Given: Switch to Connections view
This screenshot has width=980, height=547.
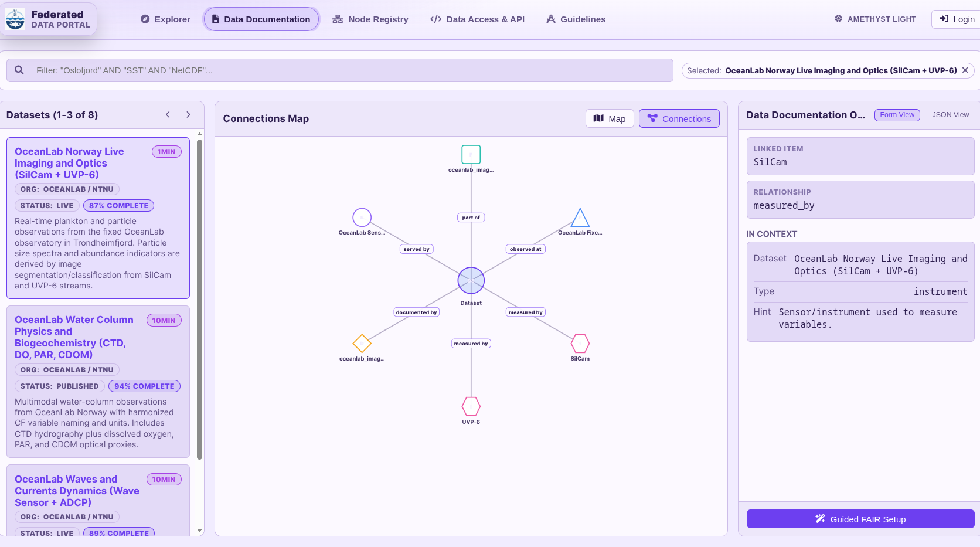Looking at the screenshot, I should (x=679, y=118).
